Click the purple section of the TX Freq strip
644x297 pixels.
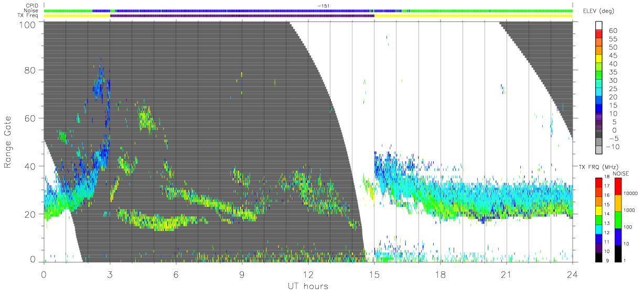[x=242, y=16]
